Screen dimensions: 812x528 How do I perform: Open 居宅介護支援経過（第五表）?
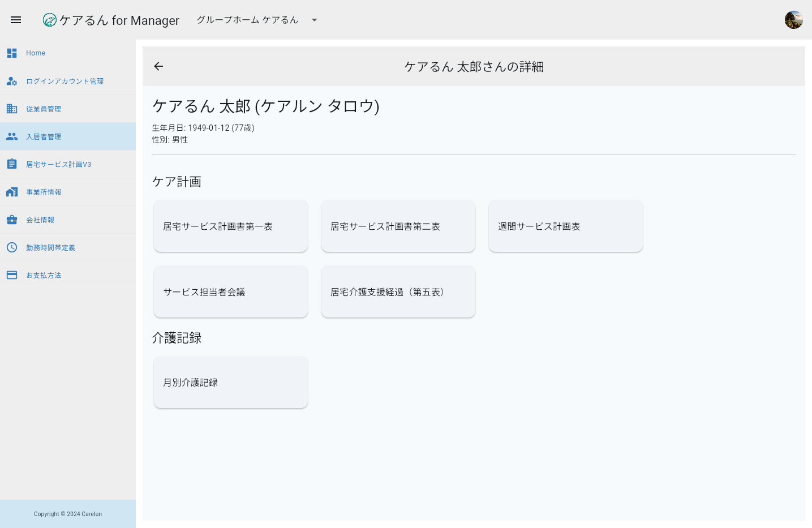coord(398,291)
